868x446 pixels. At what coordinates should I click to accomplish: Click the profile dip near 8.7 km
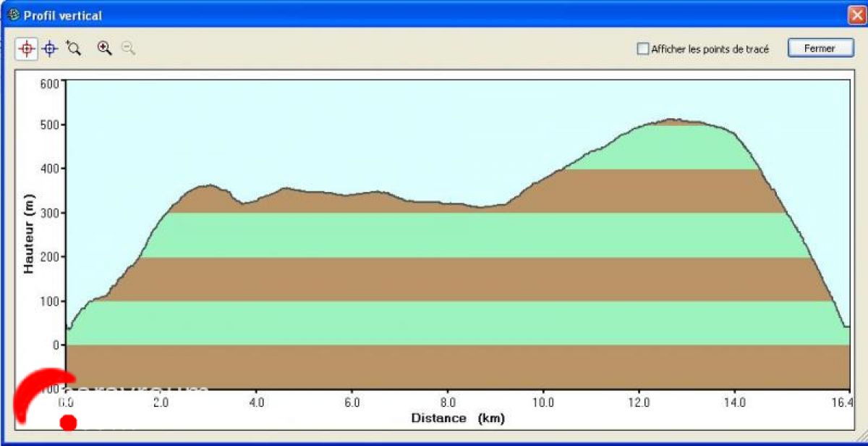click(481, 208)
